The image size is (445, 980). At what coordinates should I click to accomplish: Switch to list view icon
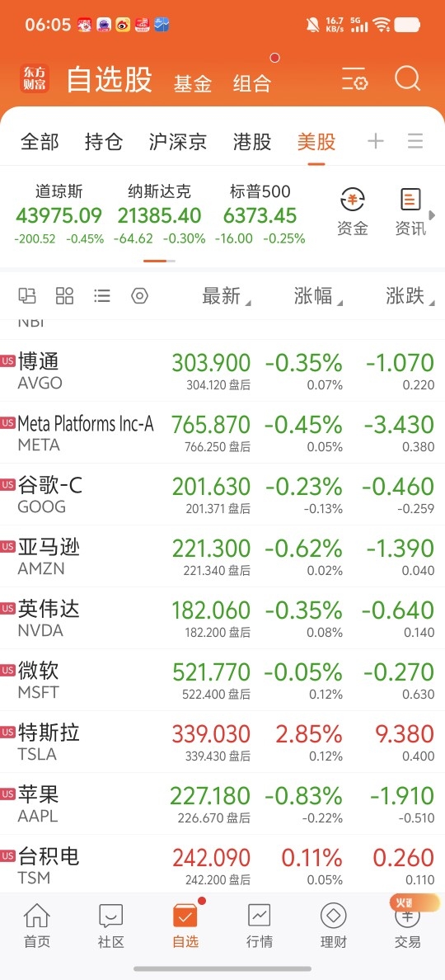point(101,295)
